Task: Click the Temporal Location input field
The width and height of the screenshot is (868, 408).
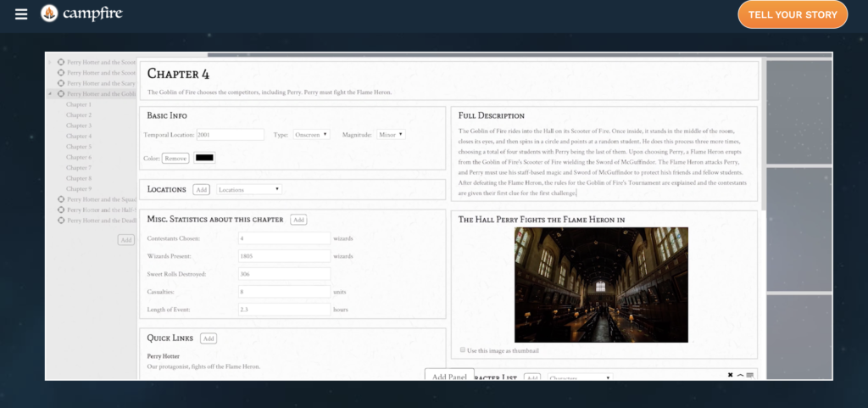Action: pos(230,134)
